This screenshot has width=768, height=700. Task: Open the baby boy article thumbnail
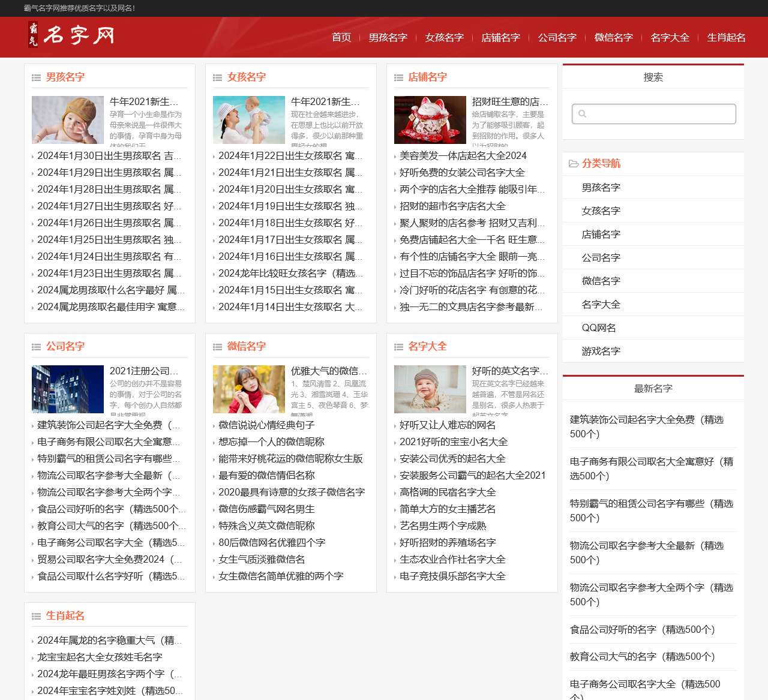click(x=68, y=120)
